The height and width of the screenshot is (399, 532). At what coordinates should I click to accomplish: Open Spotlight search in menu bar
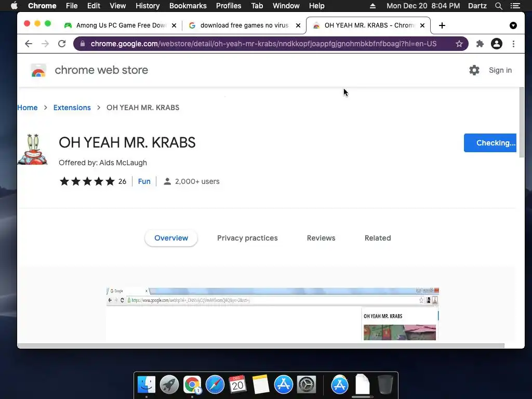[x=498, y=6]
